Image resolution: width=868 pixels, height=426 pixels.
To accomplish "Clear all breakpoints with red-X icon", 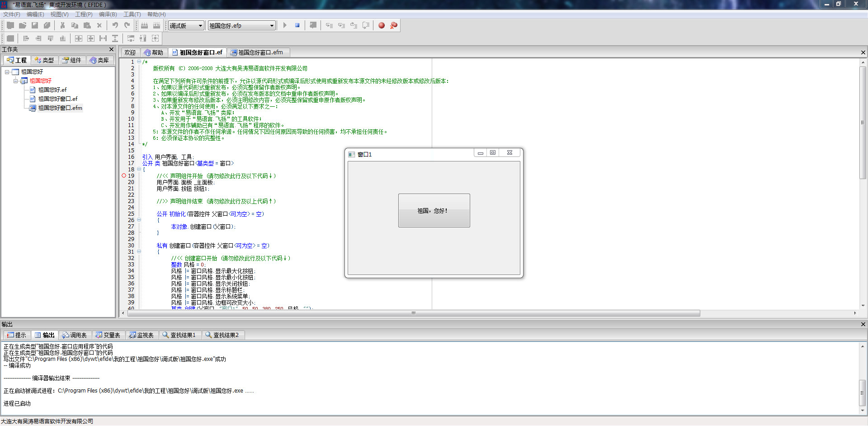I will pos(394,25).
